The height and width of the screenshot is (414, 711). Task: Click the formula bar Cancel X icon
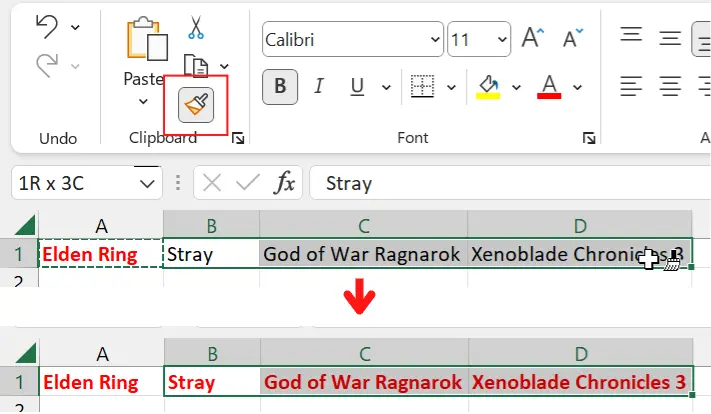[212, 183]
